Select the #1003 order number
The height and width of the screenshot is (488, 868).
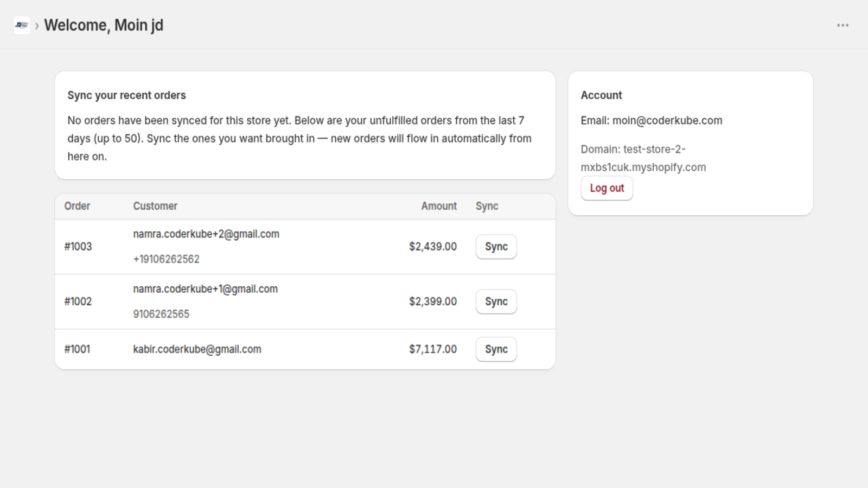(78, 247)
